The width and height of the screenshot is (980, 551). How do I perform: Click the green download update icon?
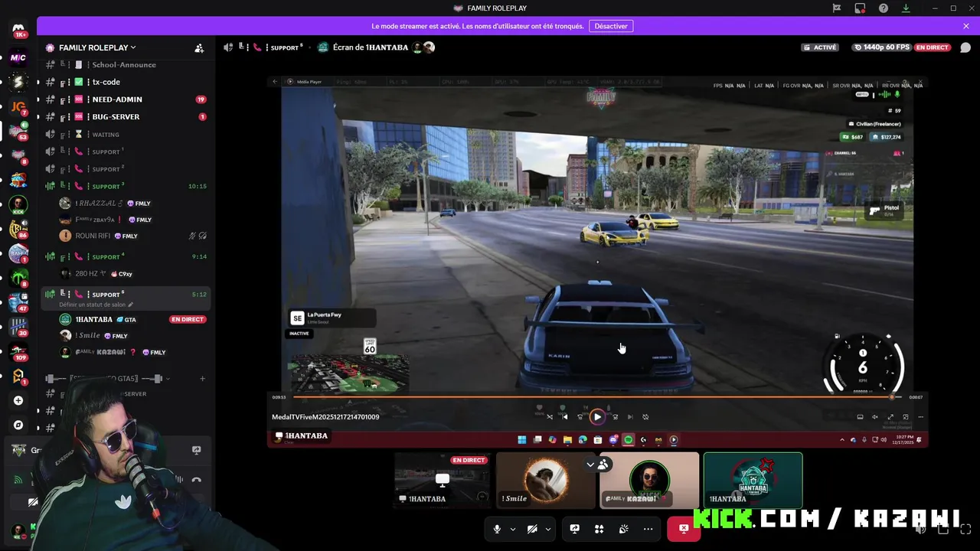tap(906, 8)
